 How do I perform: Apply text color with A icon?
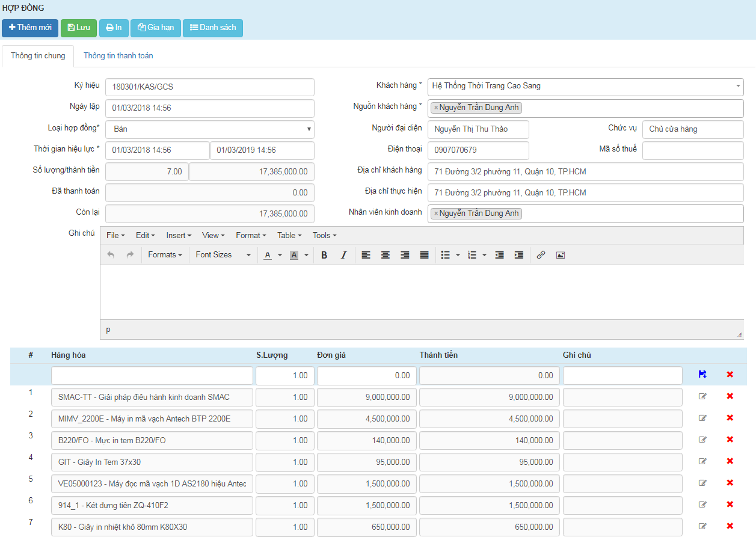click(268, 255)
